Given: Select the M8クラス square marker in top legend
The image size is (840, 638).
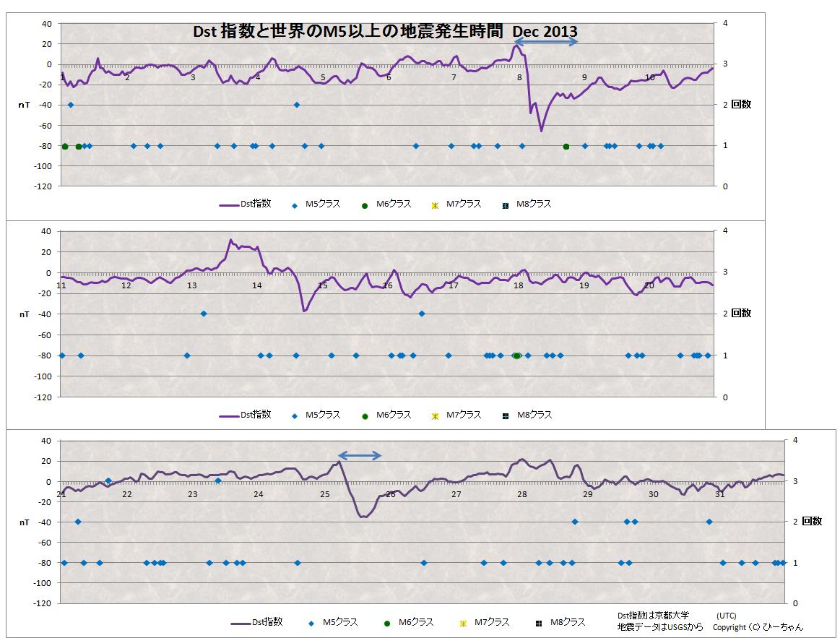Looking at the screenshot, I should (505, 205).
